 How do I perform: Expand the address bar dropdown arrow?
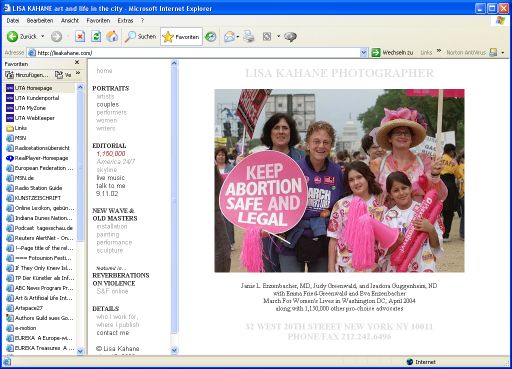tap(364, 53)
